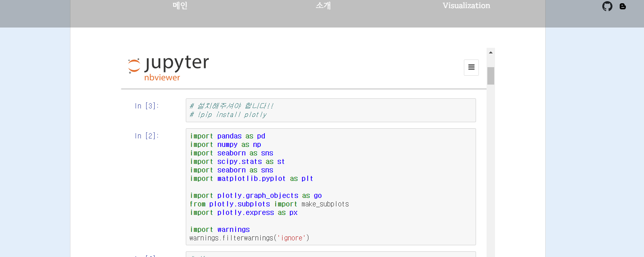The image size is (644, 257).
Task: Click the 'from plotly.subplots import make_subplots' line
Action: tap(269, 204)
